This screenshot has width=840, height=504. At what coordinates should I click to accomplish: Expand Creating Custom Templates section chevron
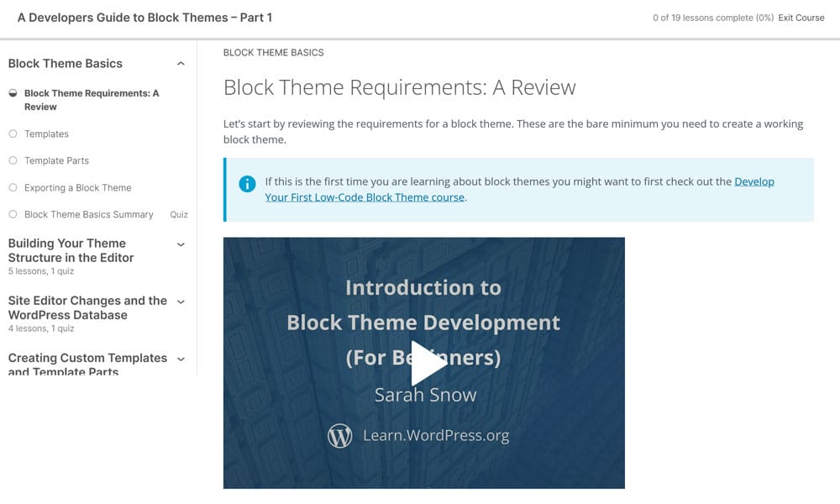pos(181,359)
